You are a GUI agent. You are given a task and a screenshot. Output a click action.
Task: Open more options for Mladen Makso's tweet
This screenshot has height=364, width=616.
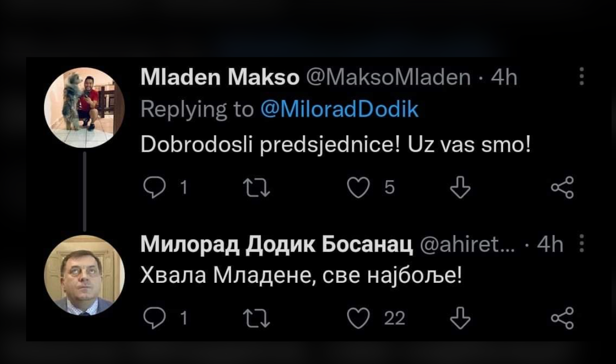pyautogui.click(x=582, y=77)
